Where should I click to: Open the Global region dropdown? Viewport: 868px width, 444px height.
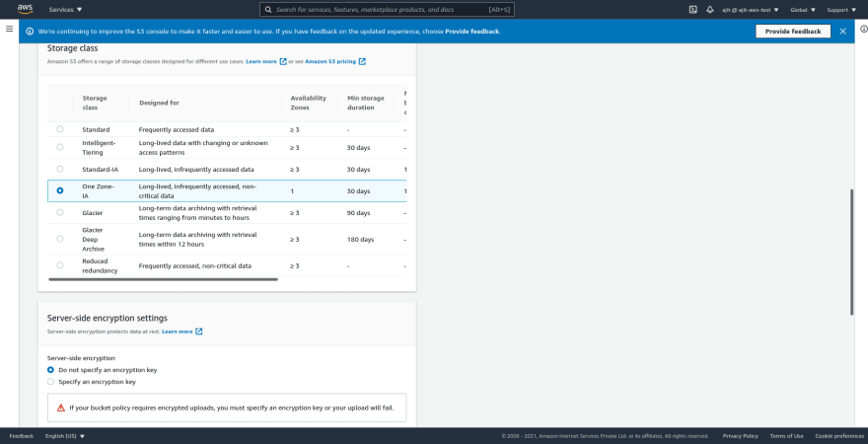coord(803,10)
